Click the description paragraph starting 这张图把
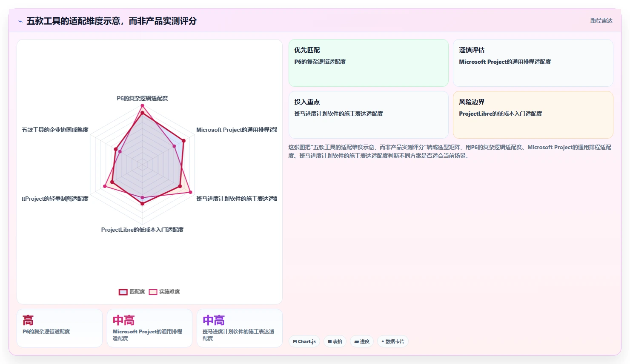Viewport: 630px width, 364px height. click(450, 151)
